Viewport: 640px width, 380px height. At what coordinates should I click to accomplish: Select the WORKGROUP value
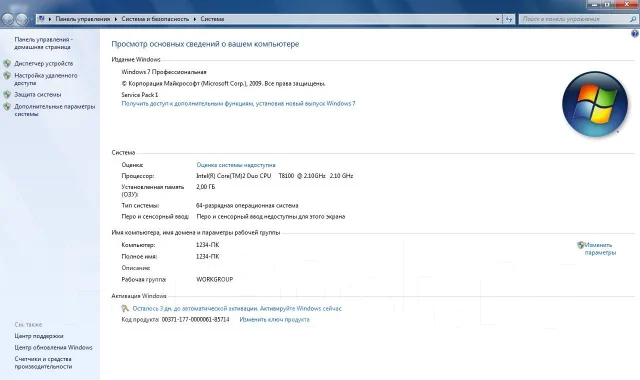pyautogui.click(x=215, y=280)
